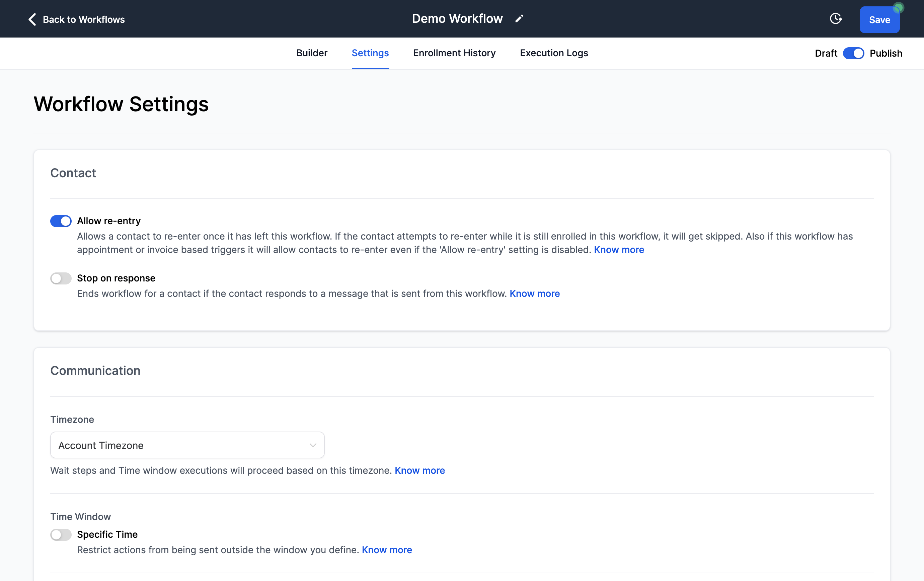Click the Workflow Settings heading

click(121, 104)
